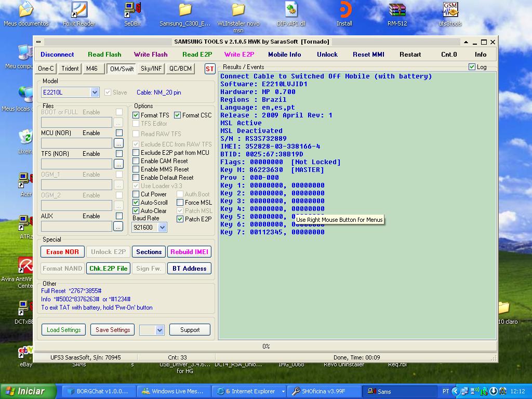This screenshot has height=399, width=532.
Task: Click the Write E2P button
Action: click(x=239, y=55)
